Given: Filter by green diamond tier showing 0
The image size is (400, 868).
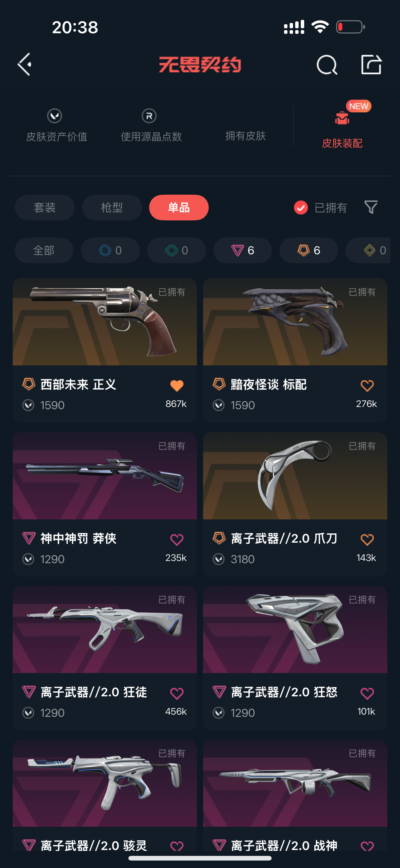Looking at the screenshot, I should coord(176,250).
